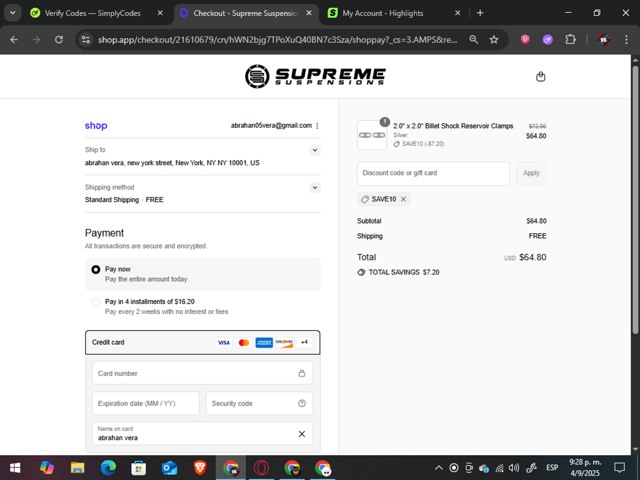
Task: Close the My Account Highlights tab
Action: 458,13
